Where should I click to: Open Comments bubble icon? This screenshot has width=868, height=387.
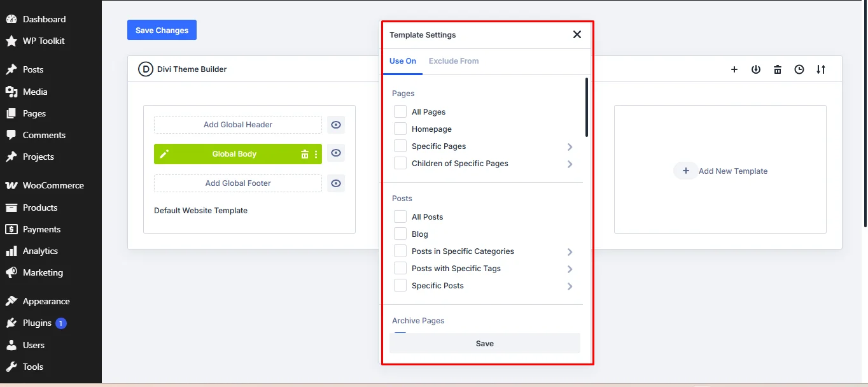[x=11, y=135]
